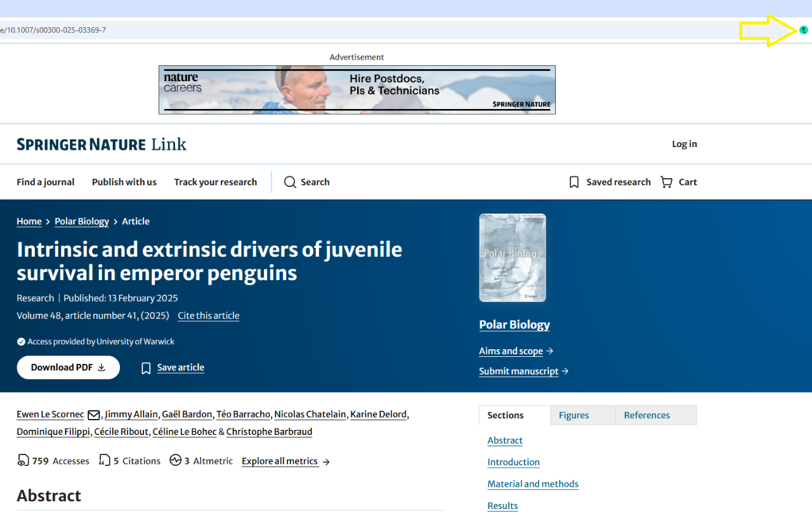Screen dimensions: 812x516
Task: Click the Polar Biology cover thumbnail
Action: click(x=512, y=257)
